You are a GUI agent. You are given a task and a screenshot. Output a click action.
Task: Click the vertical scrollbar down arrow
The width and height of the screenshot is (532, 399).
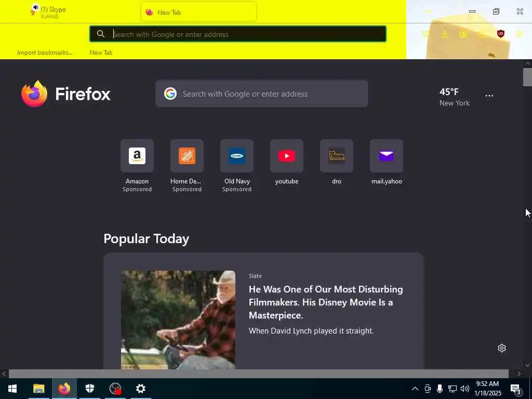click(528, 365)
